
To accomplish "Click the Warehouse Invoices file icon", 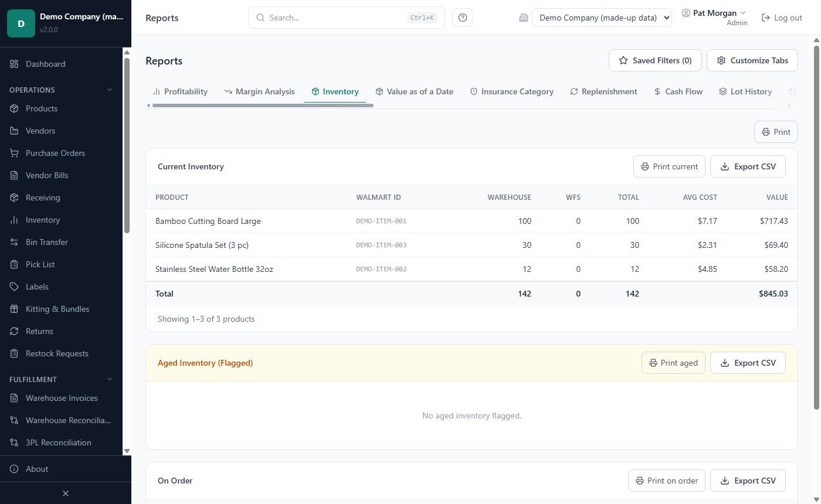I will pyautogui.click(x=14, y=398).
